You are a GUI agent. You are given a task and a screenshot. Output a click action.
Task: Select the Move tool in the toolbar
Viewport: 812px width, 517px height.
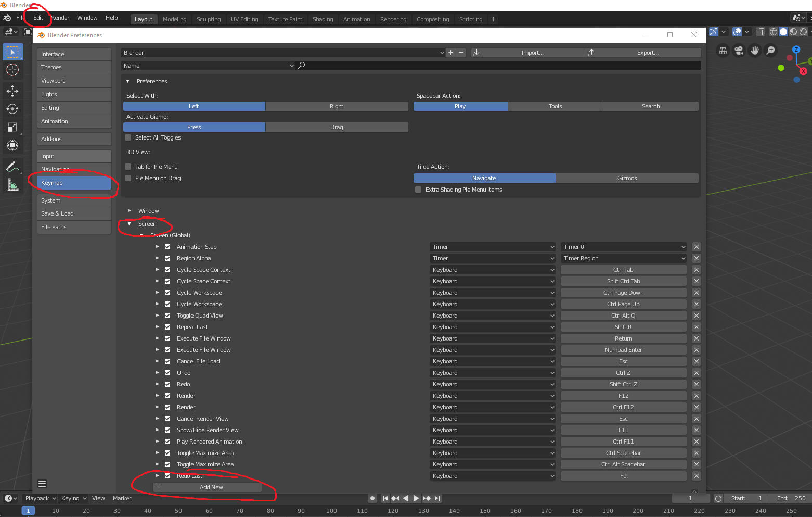(12, 91)
